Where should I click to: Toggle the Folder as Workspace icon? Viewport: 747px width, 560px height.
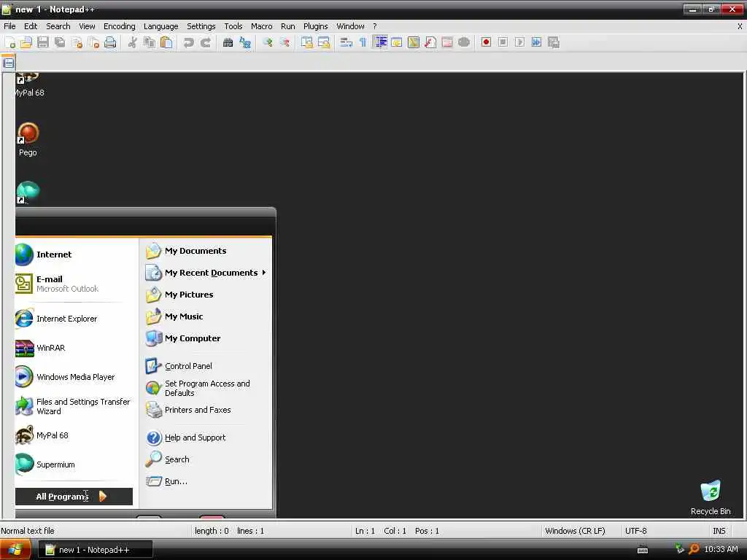point(447,42)
